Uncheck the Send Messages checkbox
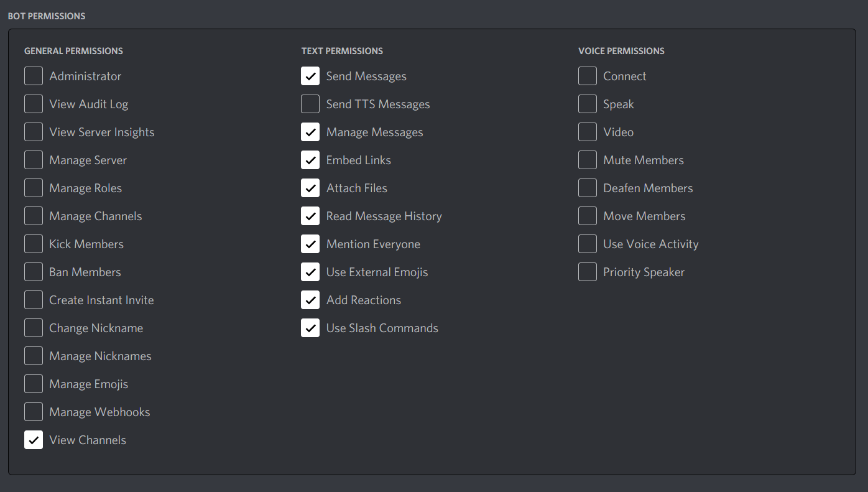868x492 pixels. 310,76
